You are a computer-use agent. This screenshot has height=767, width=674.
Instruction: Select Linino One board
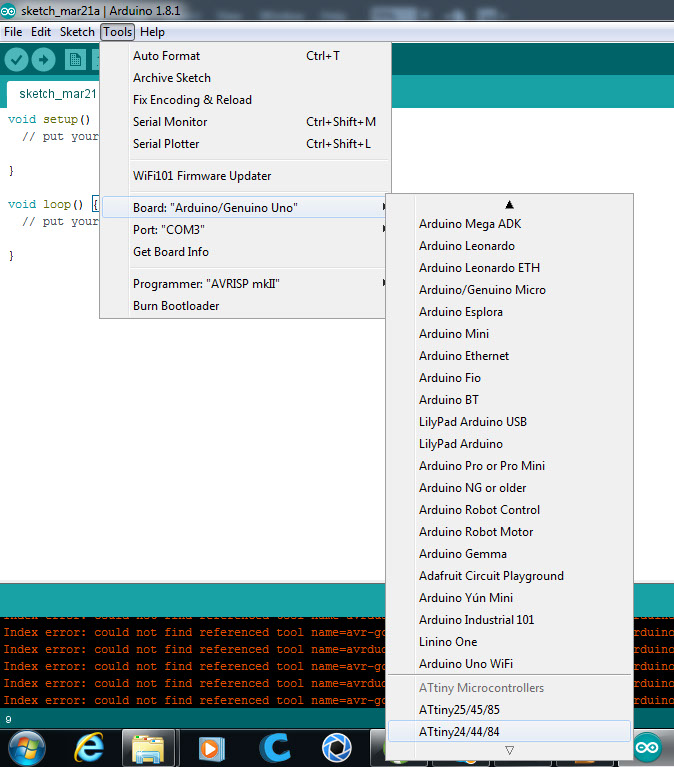pos(509,642)
